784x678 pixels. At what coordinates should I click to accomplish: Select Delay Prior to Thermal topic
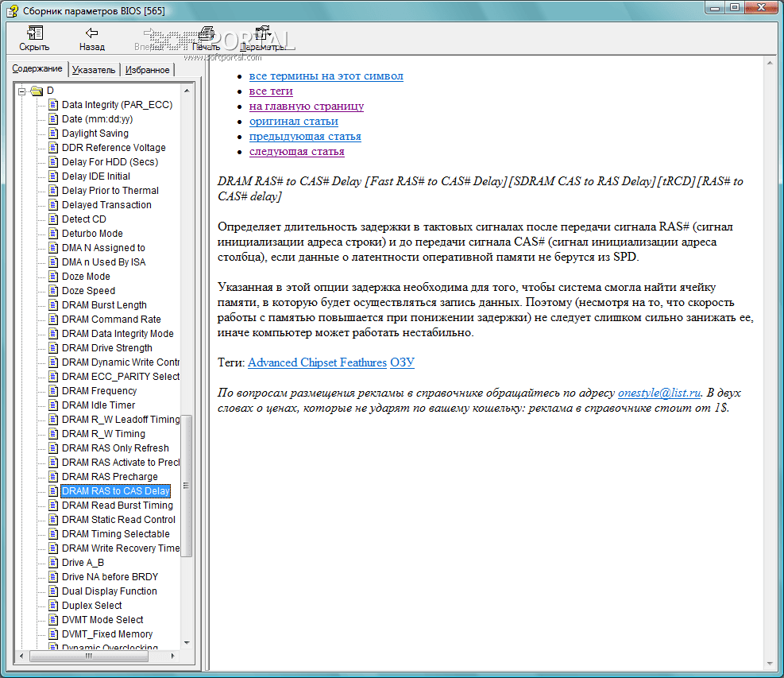[110, 191]
